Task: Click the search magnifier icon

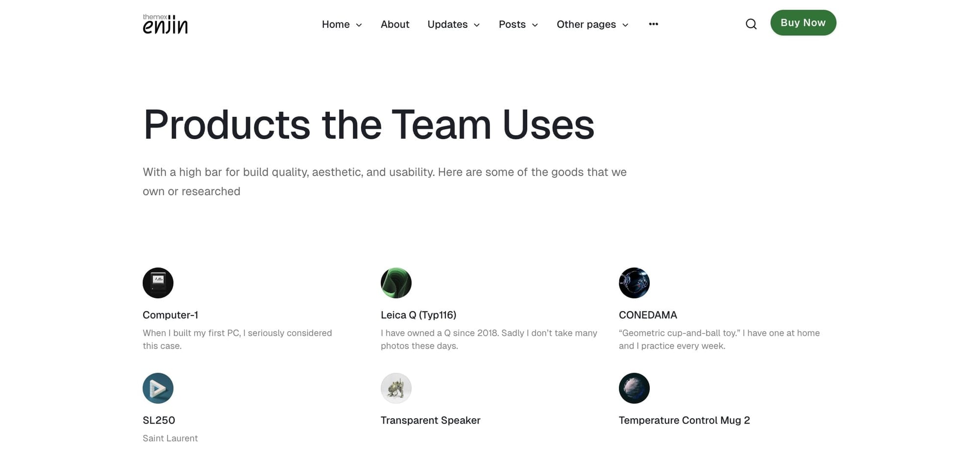Action: pyautogui.click(x=751, y=24)
